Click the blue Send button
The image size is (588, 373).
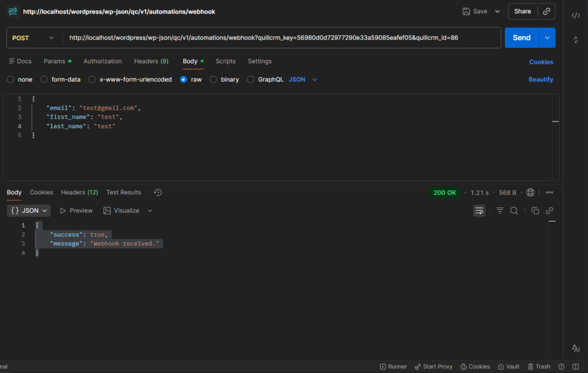[521, 38]
